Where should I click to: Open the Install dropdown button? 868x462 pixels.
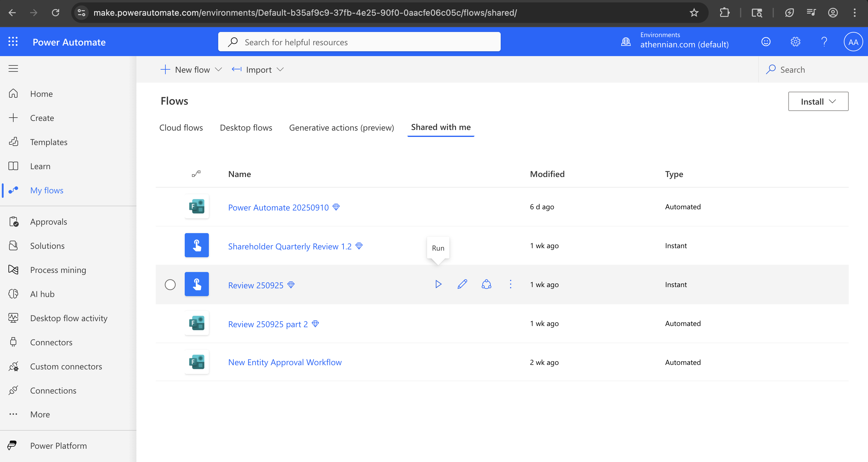(x=818, y=101)
